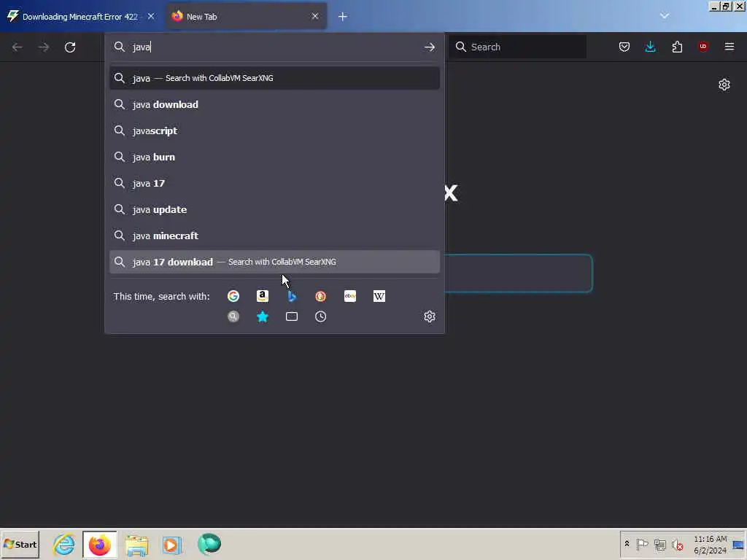The image size is (747, 560).
Task: Search this time with Amazon
Action: pyautogui.click(x=263, y=296)
